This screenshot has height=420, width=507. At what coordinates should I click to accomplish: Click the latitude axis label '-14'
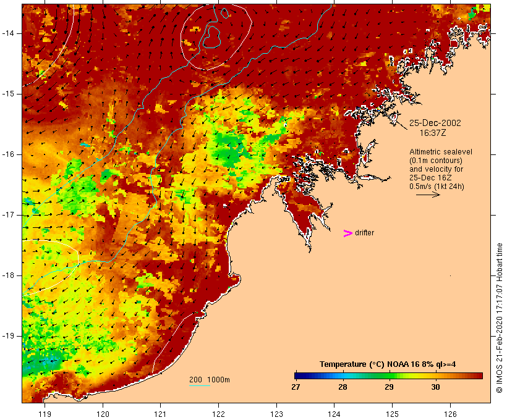click(x=7, y=33)
